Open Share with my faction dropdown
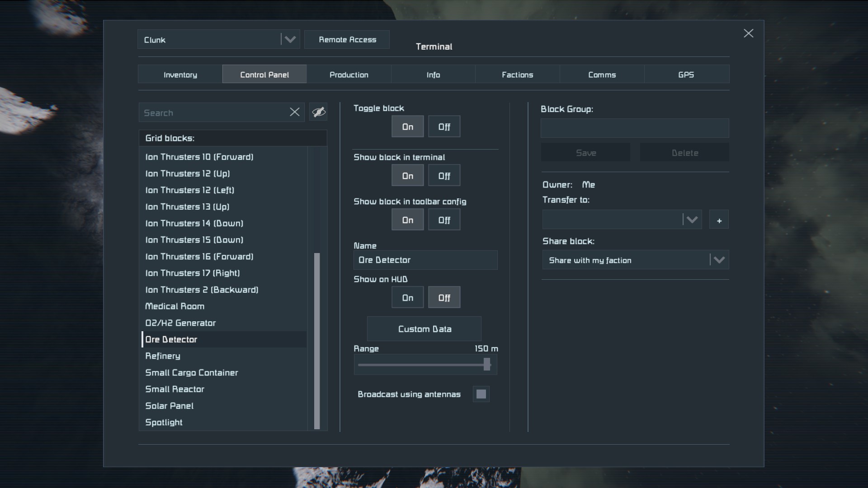 [x=719, y=260]
